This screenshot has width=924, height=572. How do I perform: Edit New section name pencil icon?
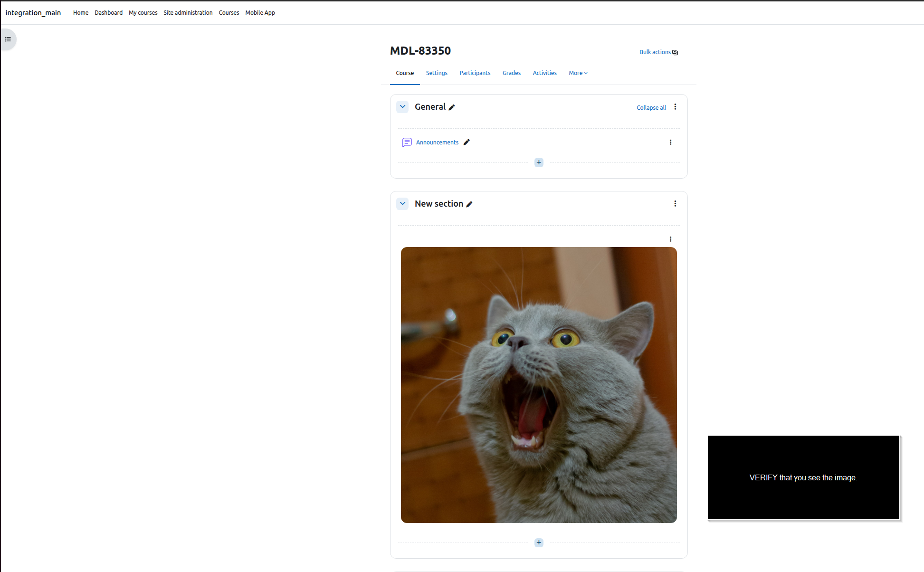469,204
